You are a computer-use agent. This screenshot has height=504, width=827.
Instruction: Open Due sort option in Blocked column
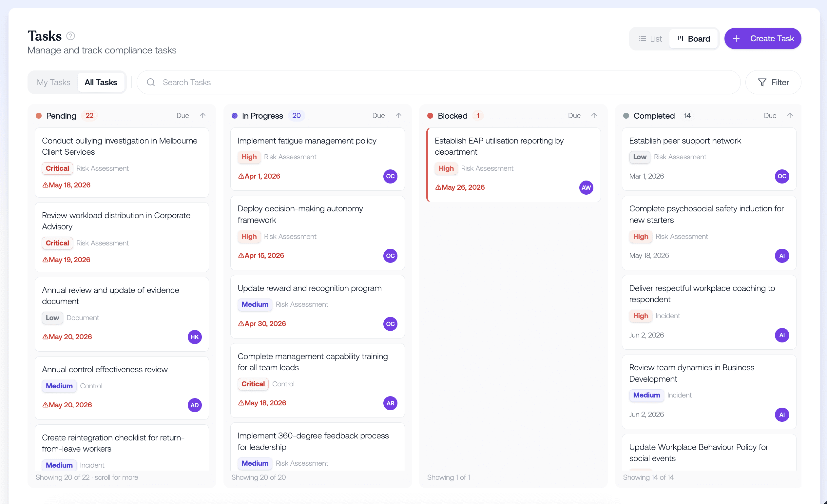(574, 115)
